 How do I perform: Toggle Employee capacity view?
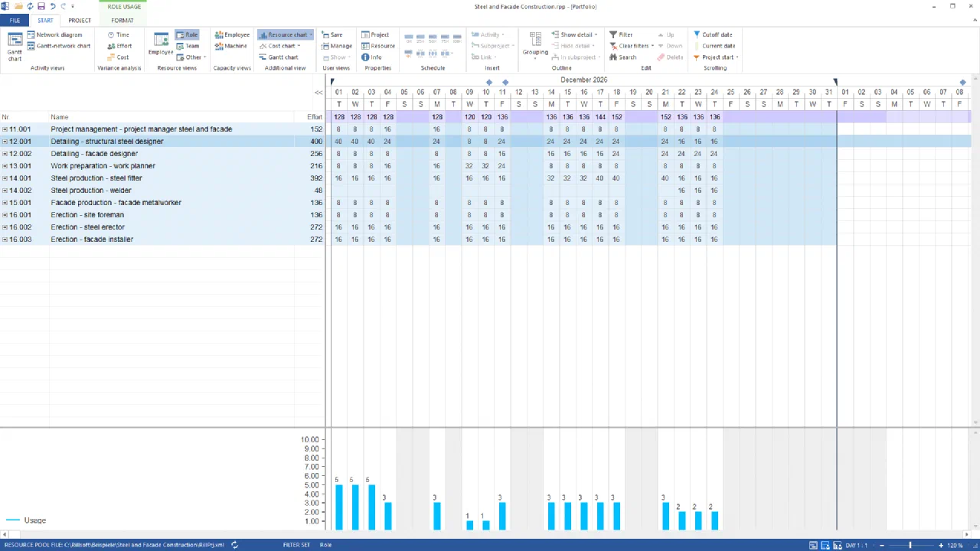[x=232, y=34]
